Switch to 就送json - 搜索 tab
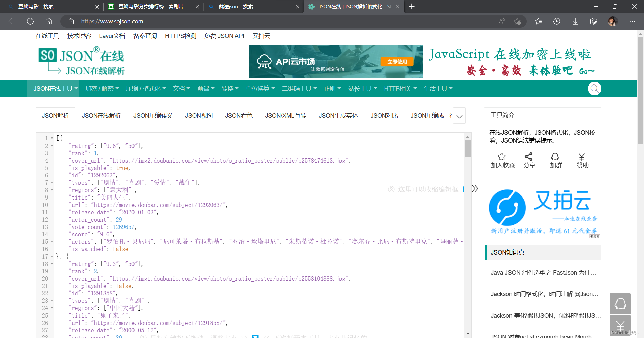644x338 pixels. (x=252, y=7)
